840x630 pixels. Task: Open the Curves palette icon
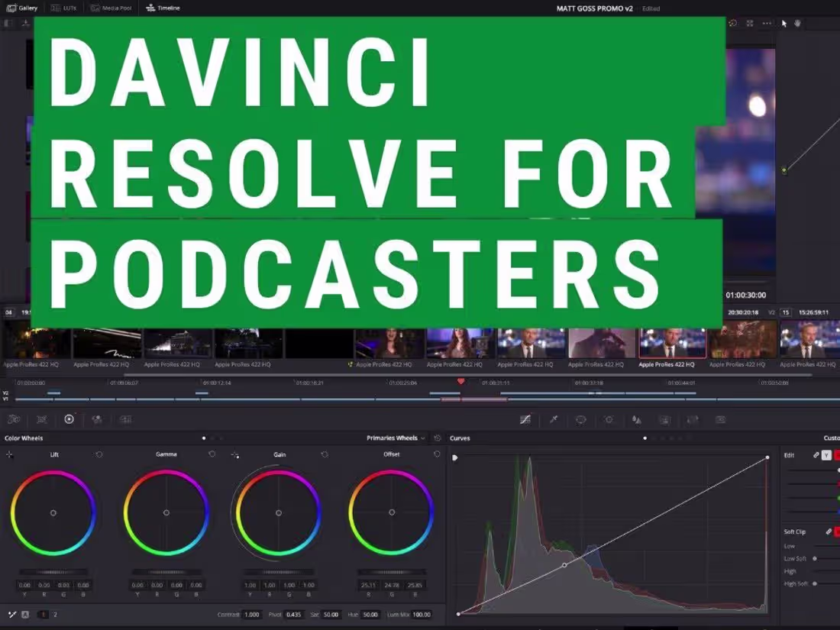(526, 419)
